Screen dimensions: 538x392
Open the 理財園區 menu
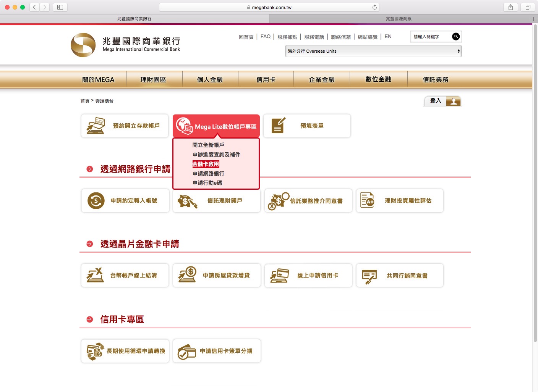pos(153,79)
